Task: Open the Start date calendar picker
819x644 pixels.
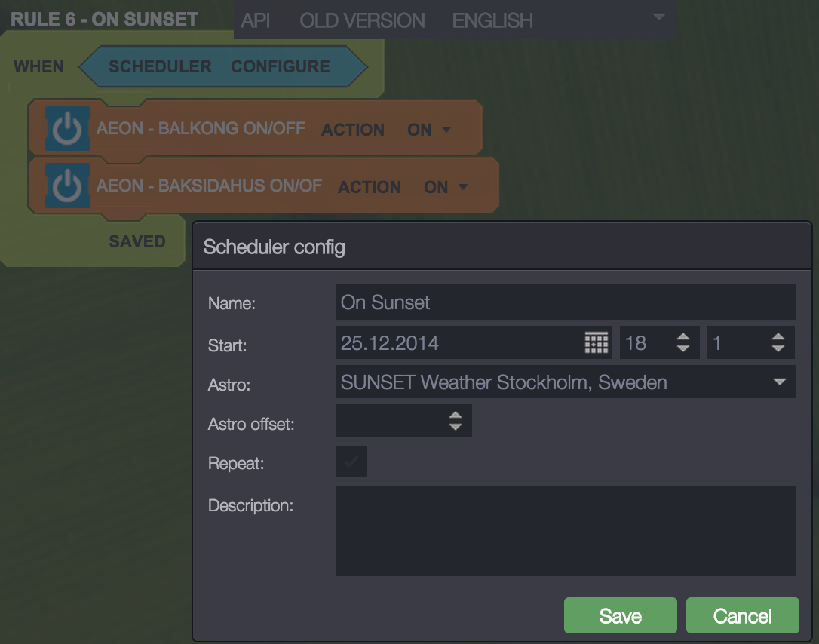Action: pyautogui.click(x=596, y=343)
